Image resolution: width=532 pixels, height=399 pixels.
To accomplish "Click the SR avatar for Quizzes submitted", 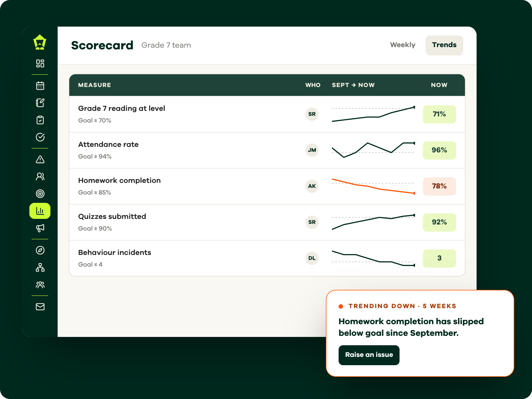I will tap(312, 222).
